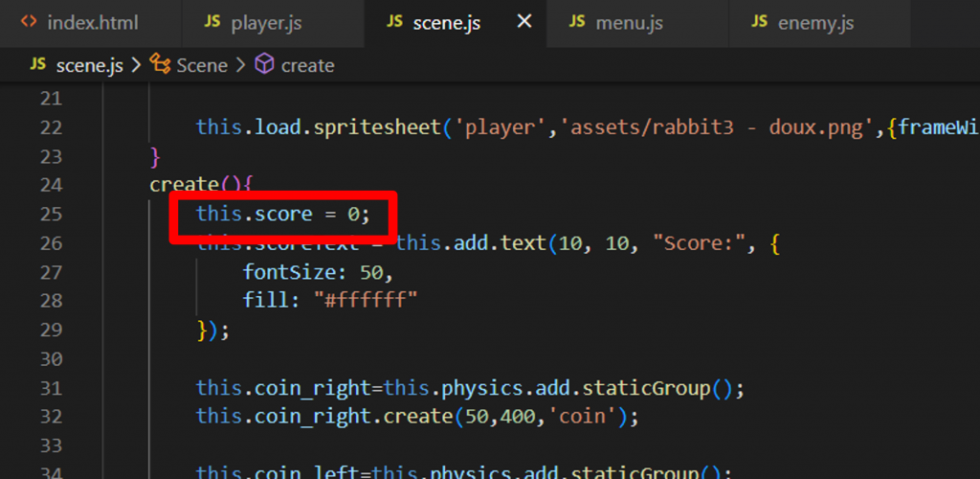Image resolution: width=980 pixels, height=479 pixels.
Task: Click the 'fill: "#ffffff"' line
Action: point(329,301)
